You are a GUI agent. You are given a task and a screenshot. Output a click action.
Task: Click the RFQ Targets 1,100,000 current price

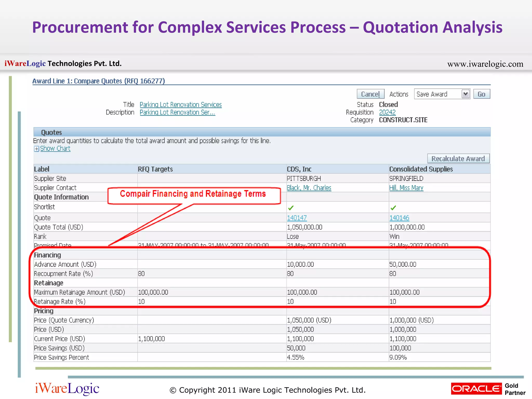coord(151,339)
